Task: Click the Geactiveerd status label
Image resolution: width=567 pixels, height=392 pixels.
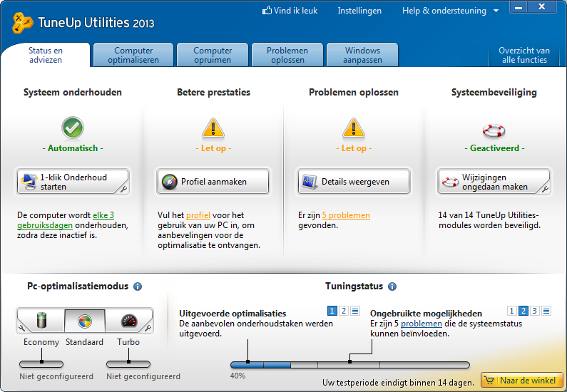Action: point(494,148)
